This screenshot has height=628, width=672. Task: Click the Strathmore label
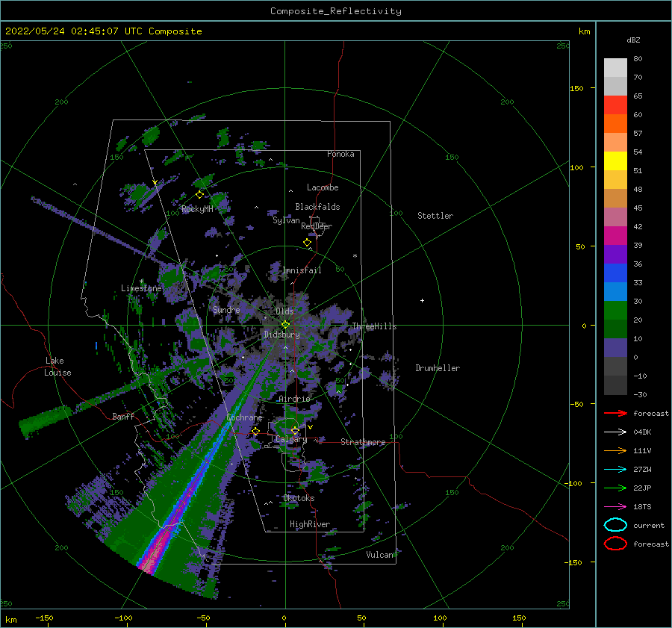[x=363, y=442]
